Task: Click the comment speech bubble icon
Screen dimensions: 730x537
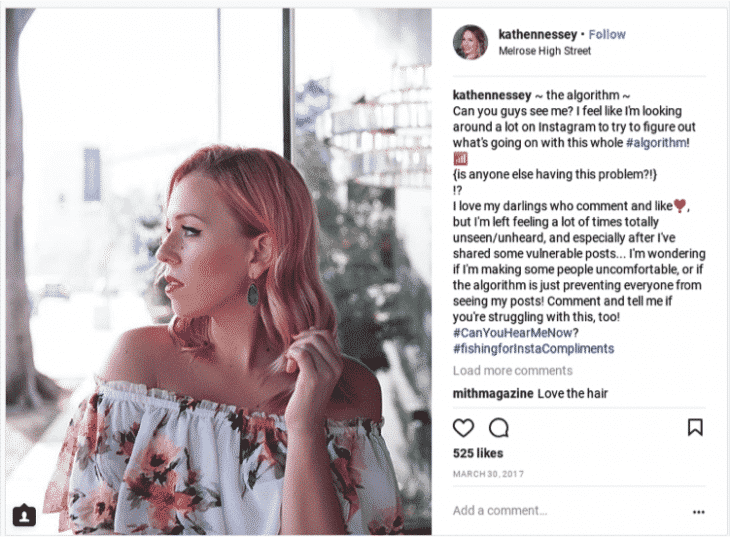Action: (x=499, y=428)
